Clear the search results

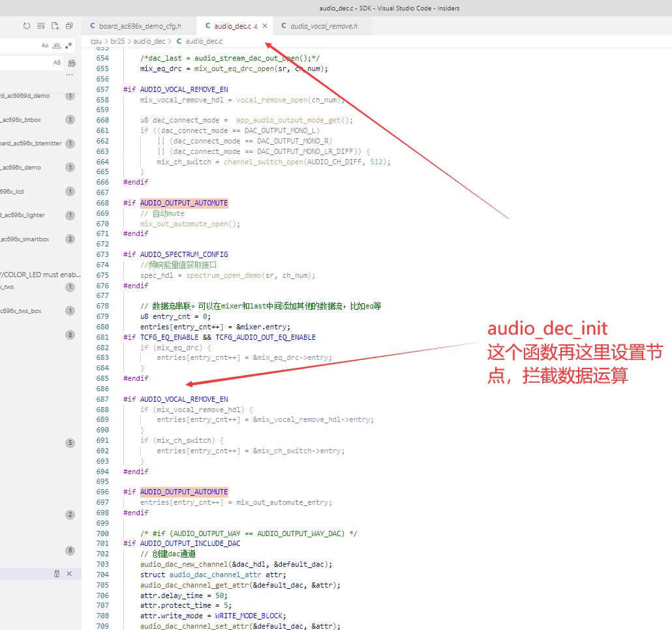[x=40, y=25]
